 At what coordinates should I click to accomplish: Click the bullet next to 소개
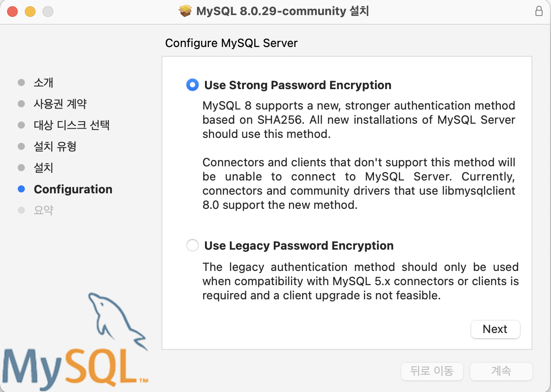(21, 82)
